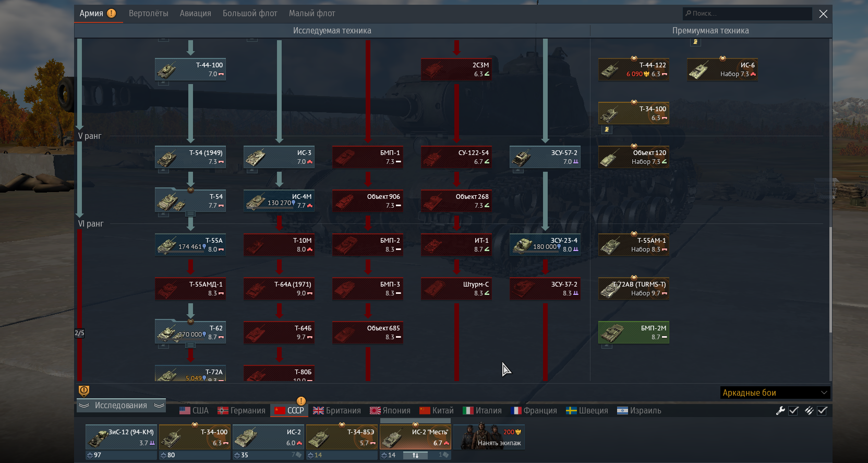This screenshot has height=463, width=868.
Task: Switch to the Большой флот tab
Action: click(x=250, y=14)
